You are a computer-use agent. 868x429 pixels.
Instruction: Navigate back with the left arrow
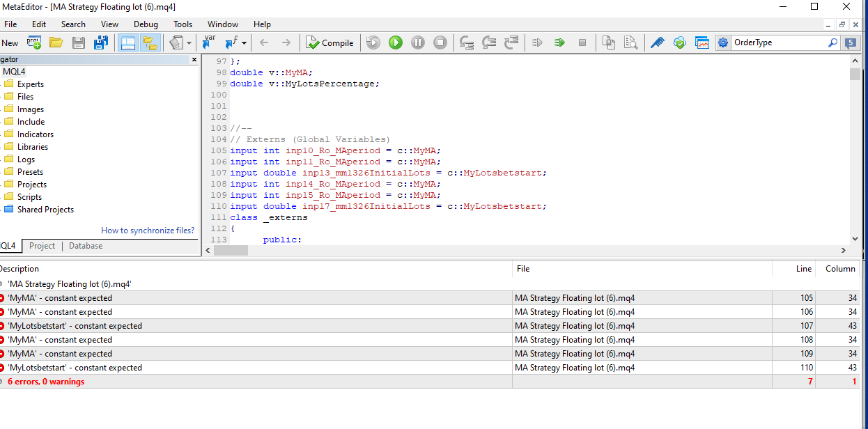264,42
